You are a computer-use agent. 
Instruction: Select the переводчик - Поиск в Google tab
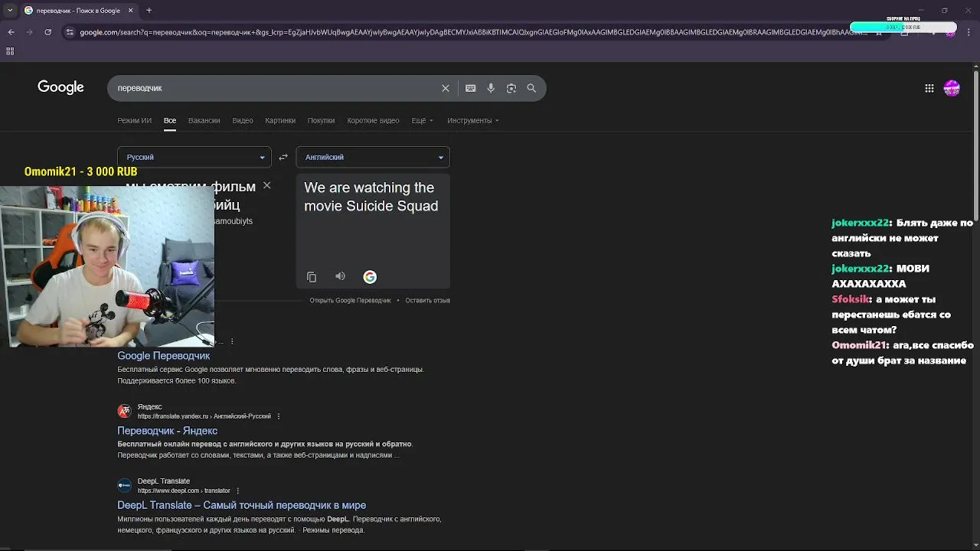78,11
